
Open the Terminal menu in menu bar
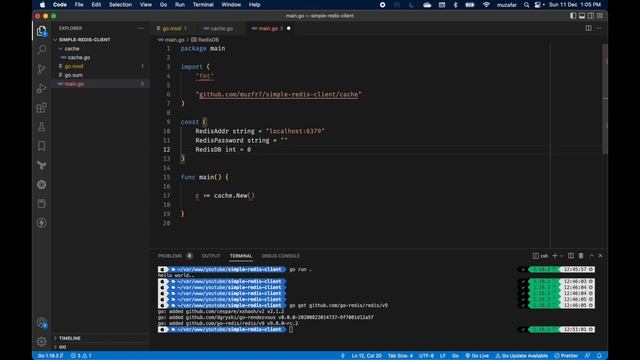tap(203, 4)
